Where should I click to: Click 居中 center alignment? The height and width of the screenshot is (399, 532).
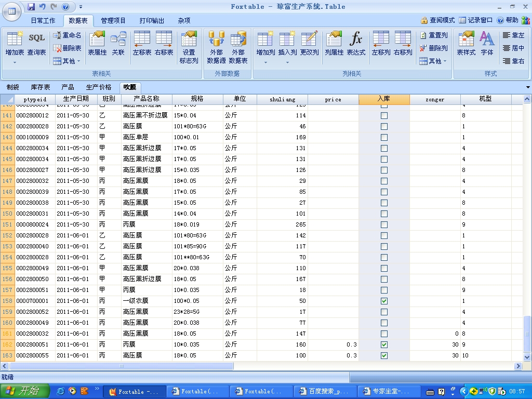[x=514, y=48]
